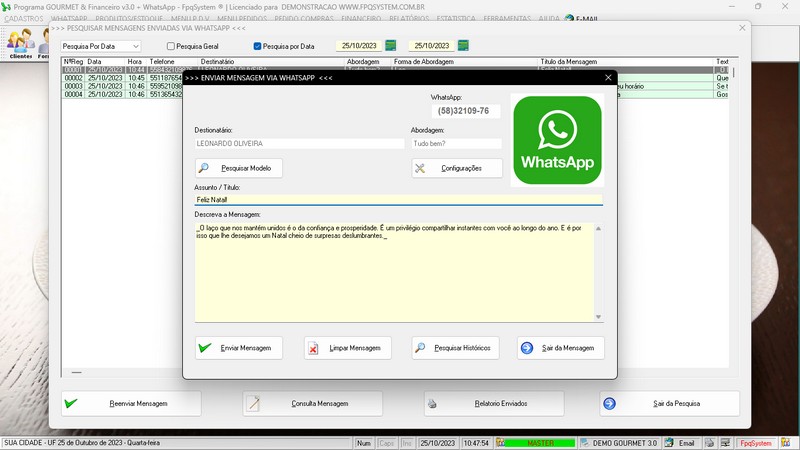Click the Sair da Pesquisa button

669,404
